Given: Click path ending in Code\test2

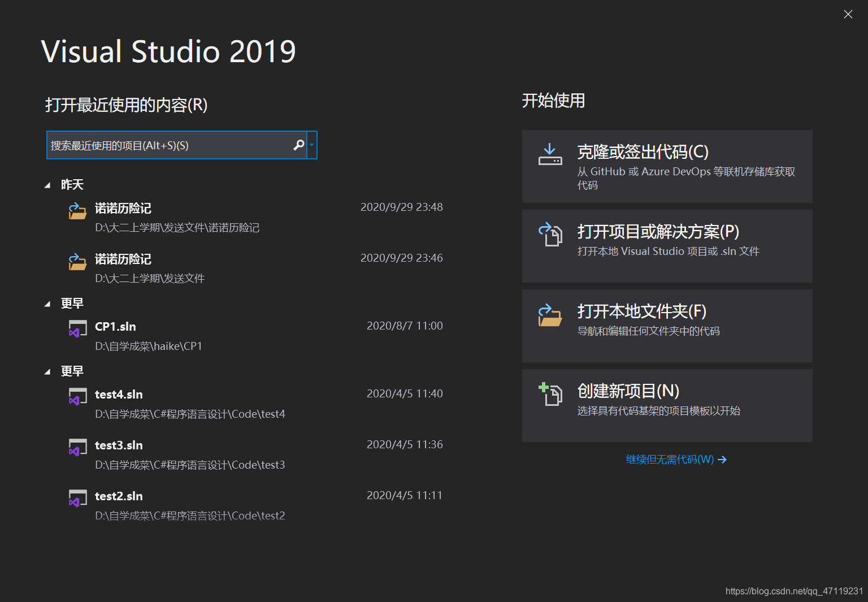Looking at the screenshot, I should 190,516.
